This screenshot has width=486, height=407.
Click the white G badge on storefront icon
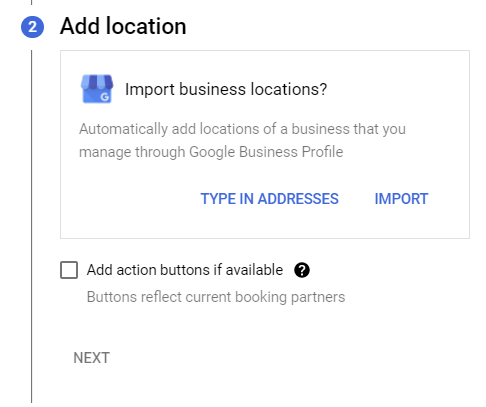pos(105,97)
